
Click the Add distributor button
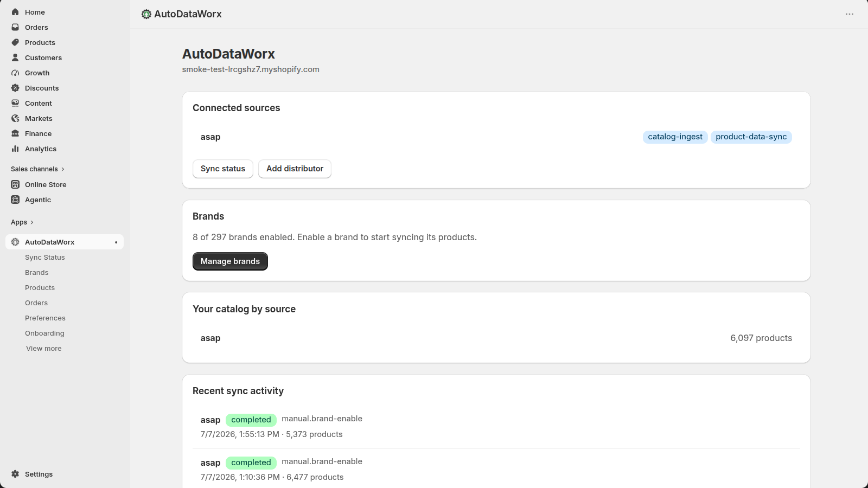point(295,169)
